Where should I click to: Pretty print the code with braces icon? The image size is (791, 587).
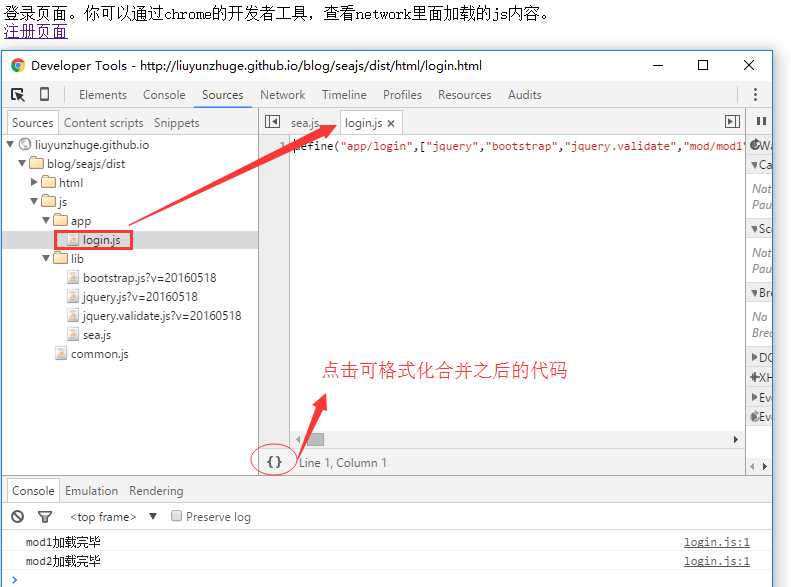(x=274, y=461)
